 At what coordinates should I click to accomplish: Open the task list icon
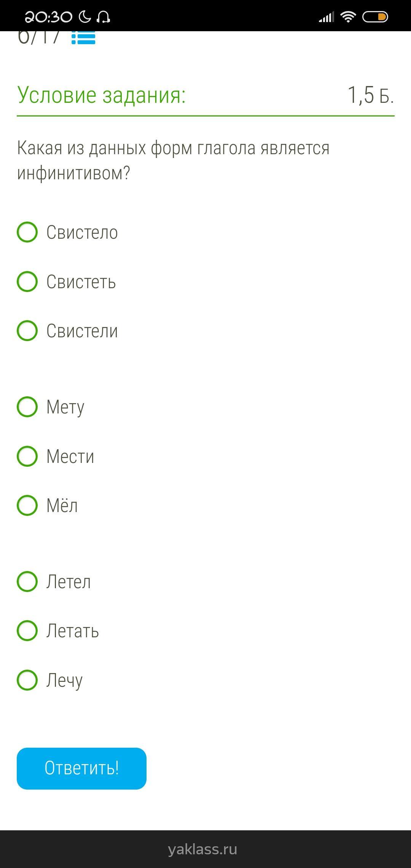[83, 37]
